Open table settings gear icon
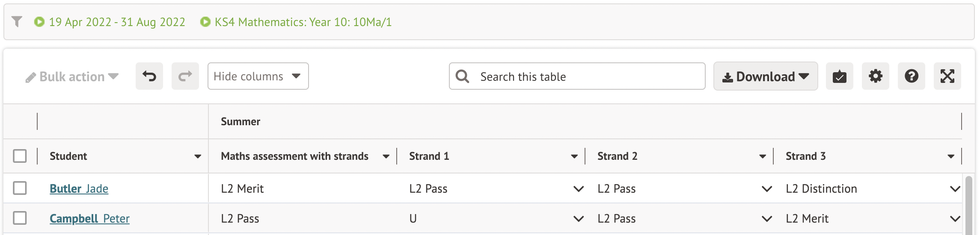Screen dimensions: 980x235 point(875,76)
